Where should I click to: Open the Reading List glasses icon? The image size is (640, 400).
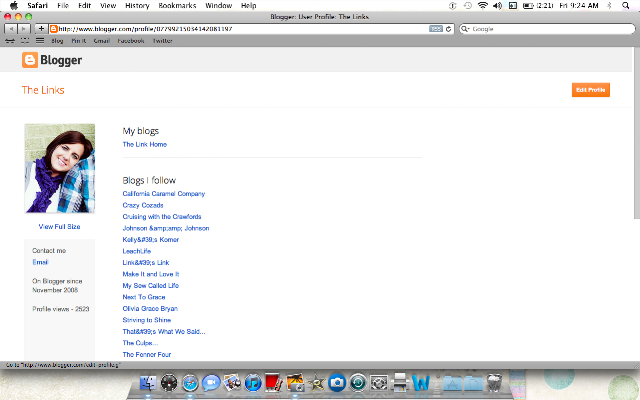tap(10, 41)
